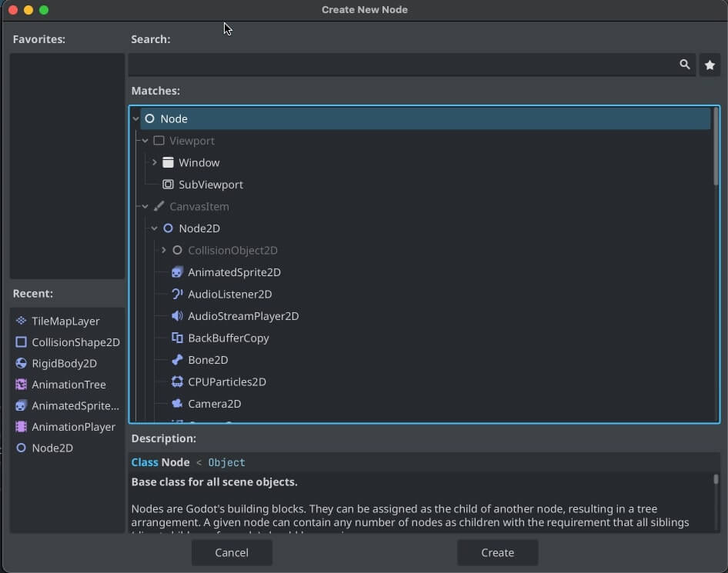Viewport: 728px width, 573px height.
Task: Select BackBufferCopy in the tree
Action: [x=229, y=338]
